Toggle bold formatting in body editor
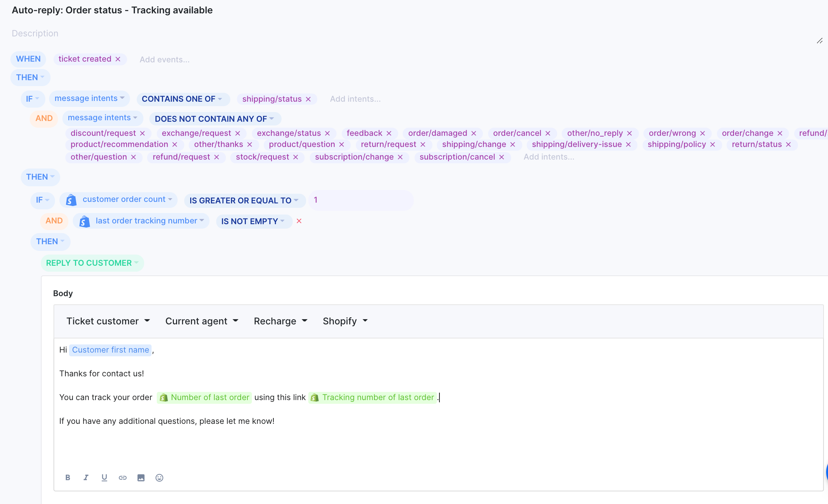The image size is (828, 504). coord(68,478)
